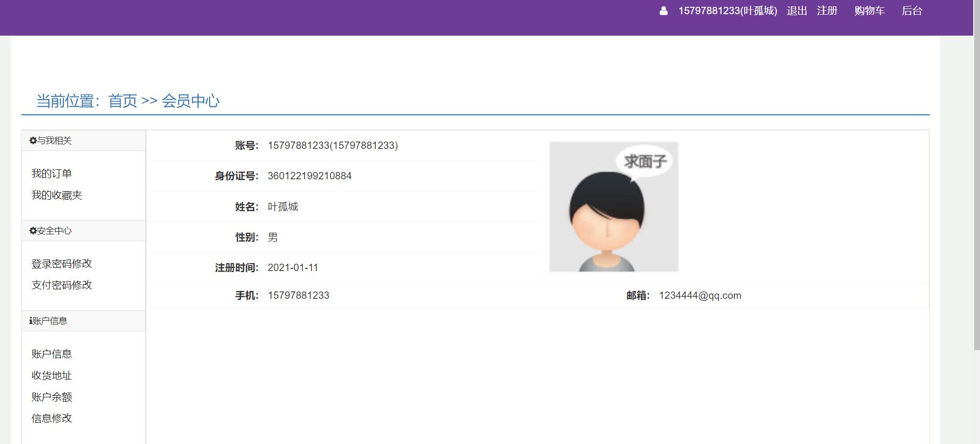Log out via 退出 link
Image resolution: width=980 pixels, height=444 pixels.
pos(797,10)
